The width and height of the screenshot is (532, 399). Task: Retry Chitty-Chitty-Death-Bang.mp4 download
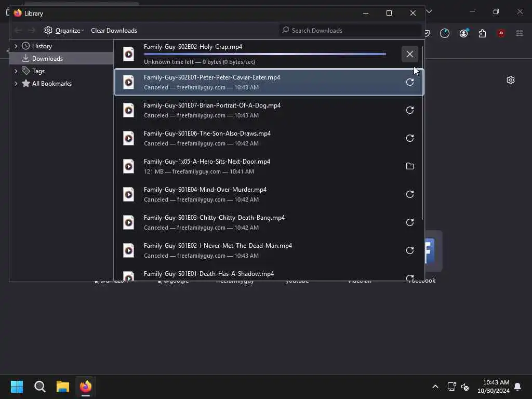(x=409, y=222)
